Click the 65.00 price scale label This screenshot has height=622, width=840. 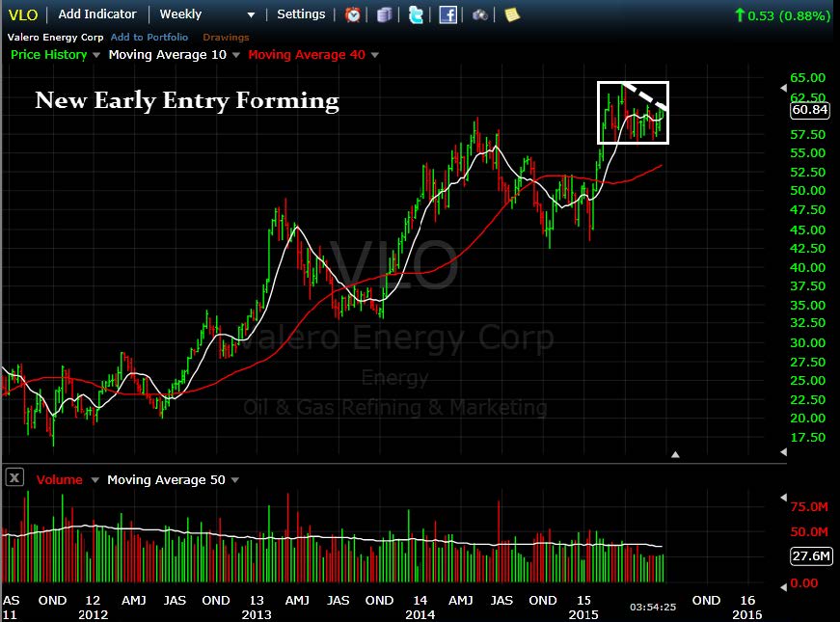click(808, 78)
